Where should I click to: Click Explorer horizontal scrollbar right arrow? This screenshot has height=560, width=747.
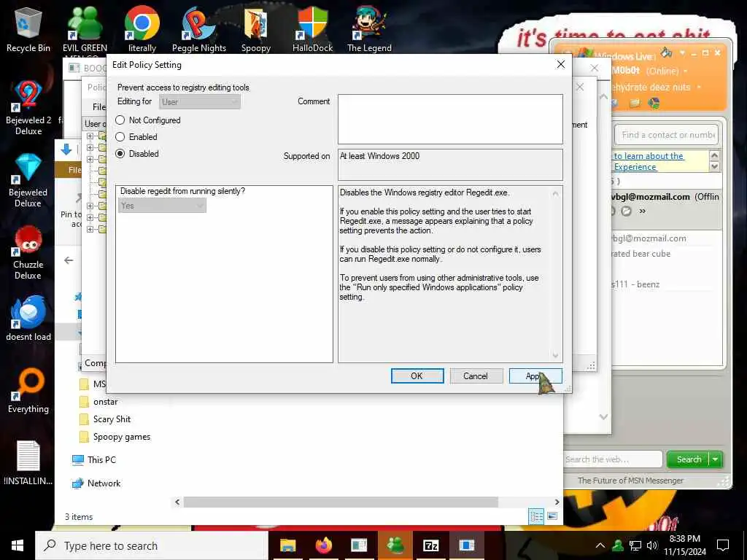557,502
